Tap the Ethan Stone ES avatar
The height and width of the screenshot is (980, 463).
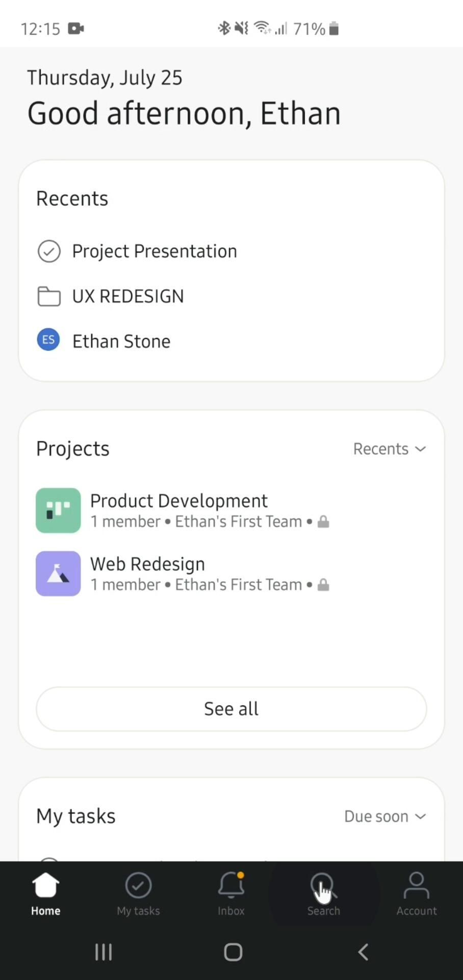(x=48, y=340)
